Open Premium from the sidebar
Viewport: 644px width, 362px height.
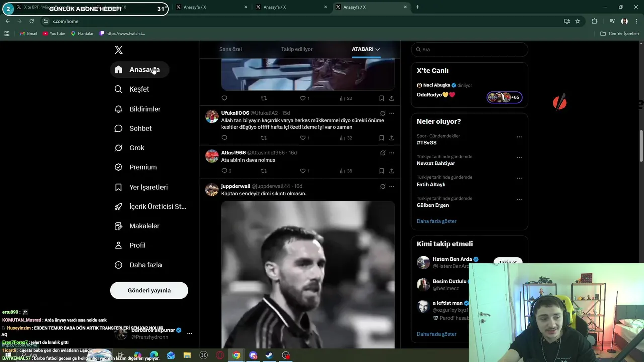tap(137, 167)
